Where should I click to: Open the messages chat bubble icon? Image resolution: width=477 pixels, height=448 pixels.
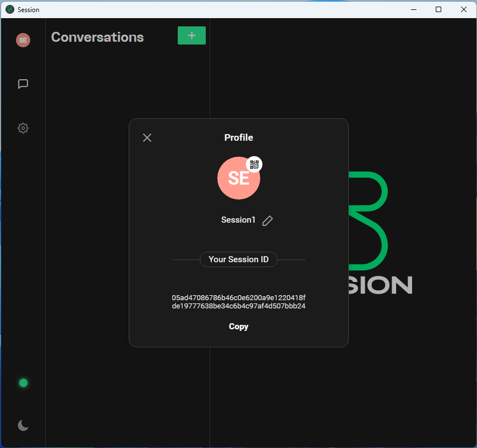pos(23,84)
